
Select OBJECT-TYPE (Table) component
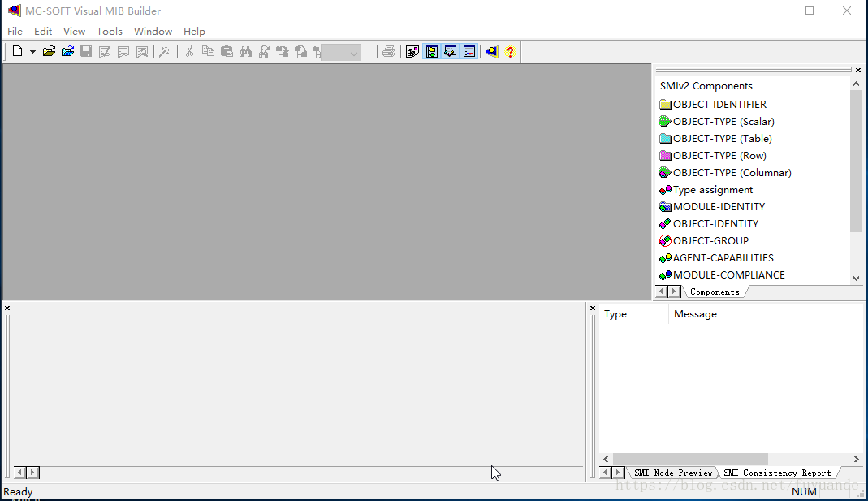point(716,139)
